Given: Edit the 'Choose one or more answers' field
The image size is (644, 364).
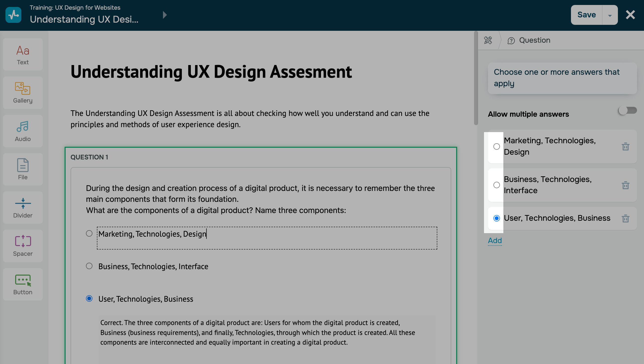Looking at the screenshot, I should pyautogui.click(x=562, y=78).
